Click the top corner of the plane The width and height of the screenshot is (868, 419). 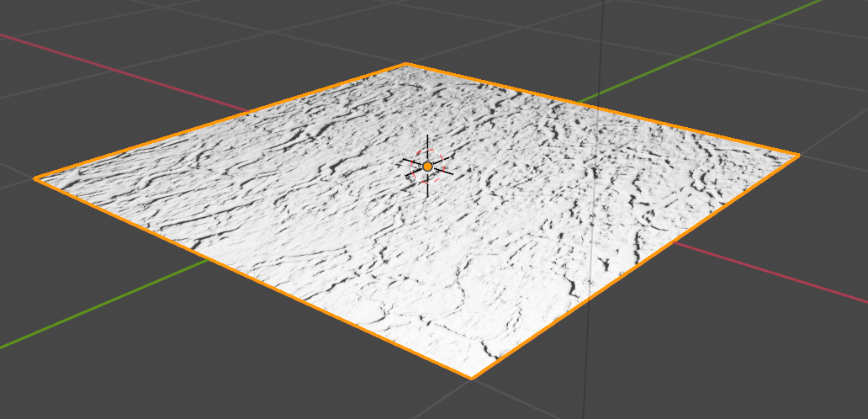coord(405,64)
